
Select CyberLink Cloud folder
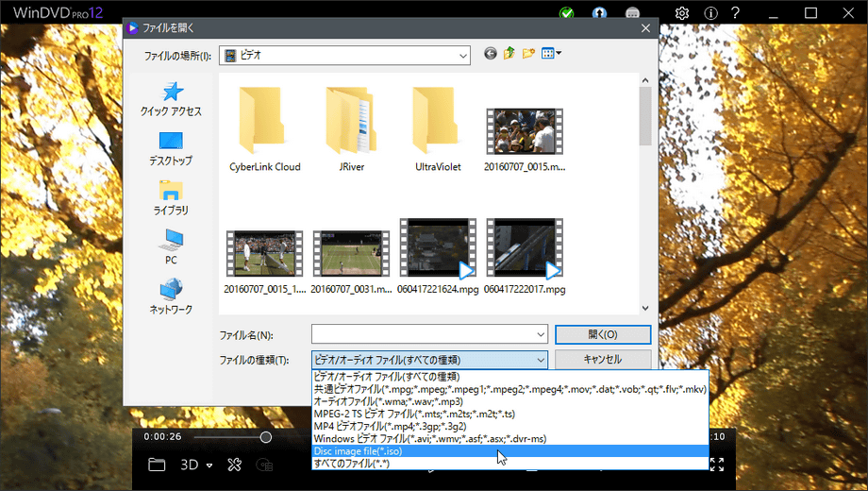coord(264,129)
